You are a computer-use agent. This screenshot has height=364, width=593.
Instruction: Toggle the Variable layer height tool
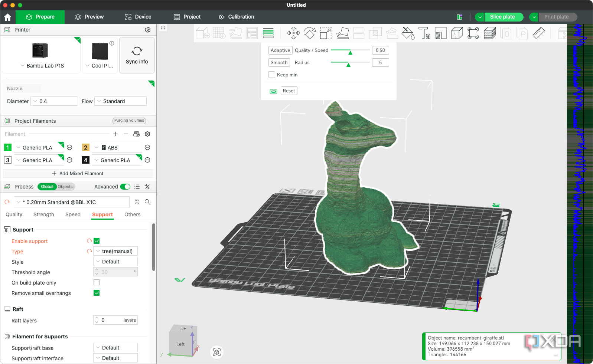click(268, 33)
